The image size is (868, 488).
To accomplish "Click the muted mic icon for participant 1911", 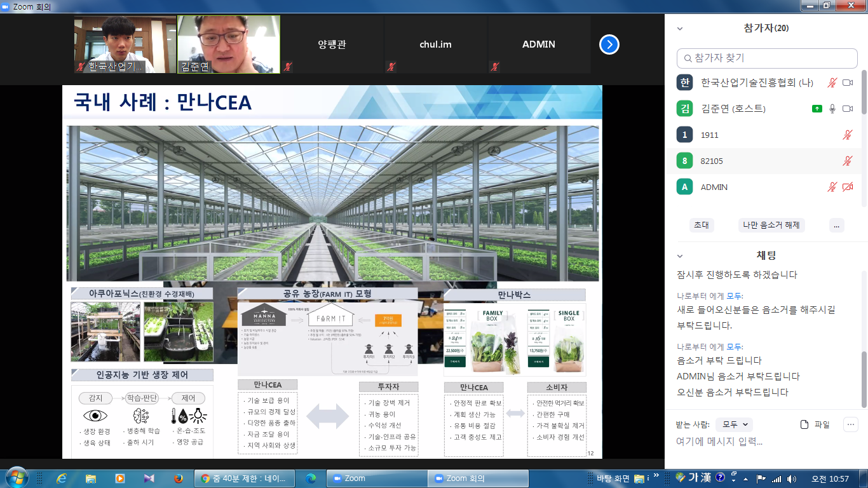I will click(847, 135).
